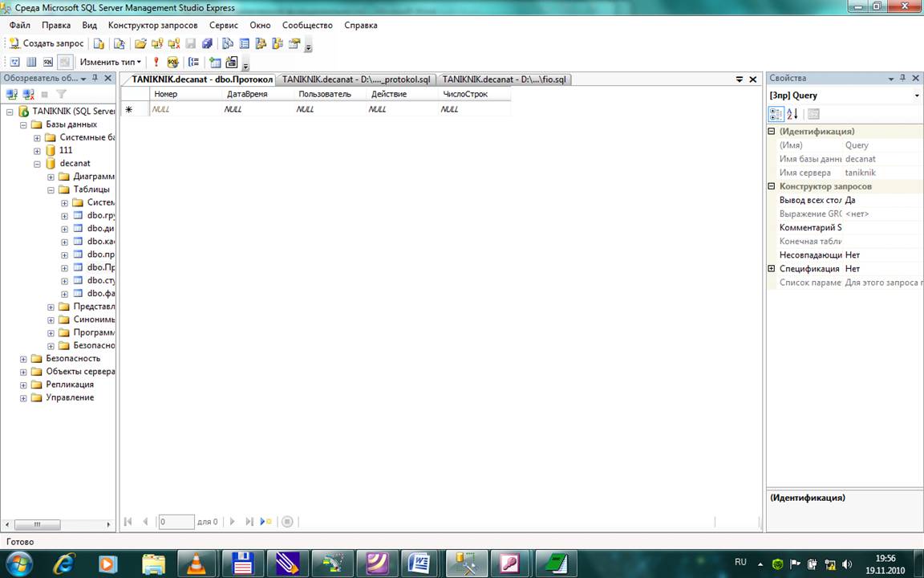The width and height of the screenshot is (924, 578).
Task: Collapse the decanat database node
Action: pos(37,164)
